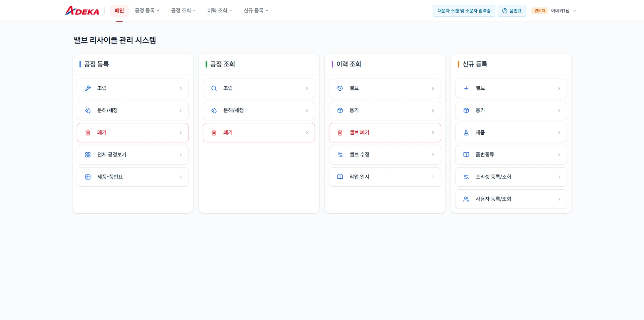This screenshot has height=320, width=644.
Task: Click the water-drop icon beside 분해/세정 under 공정 등록
Action: [88, 110]
